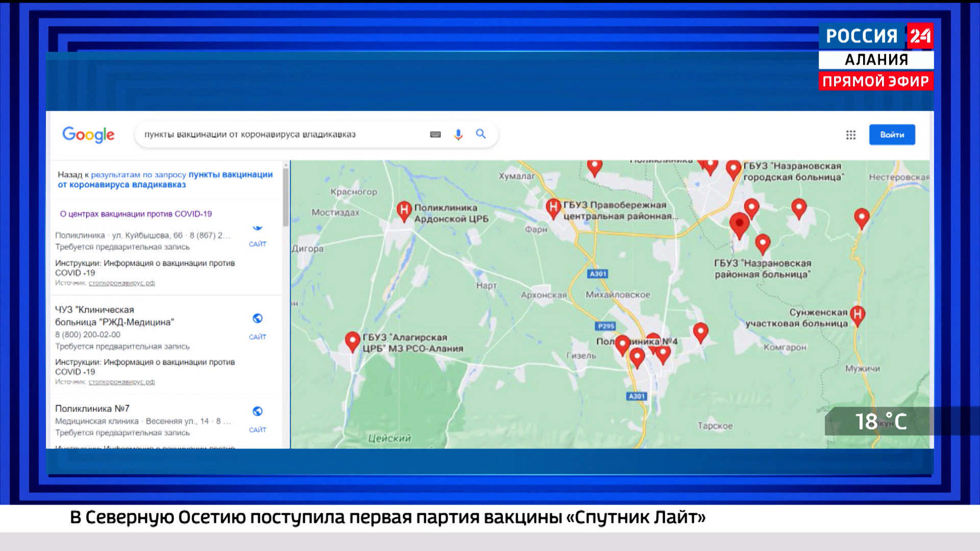Click the Архонская town label on map
This screenshot has width=980, height=551.
544,295
